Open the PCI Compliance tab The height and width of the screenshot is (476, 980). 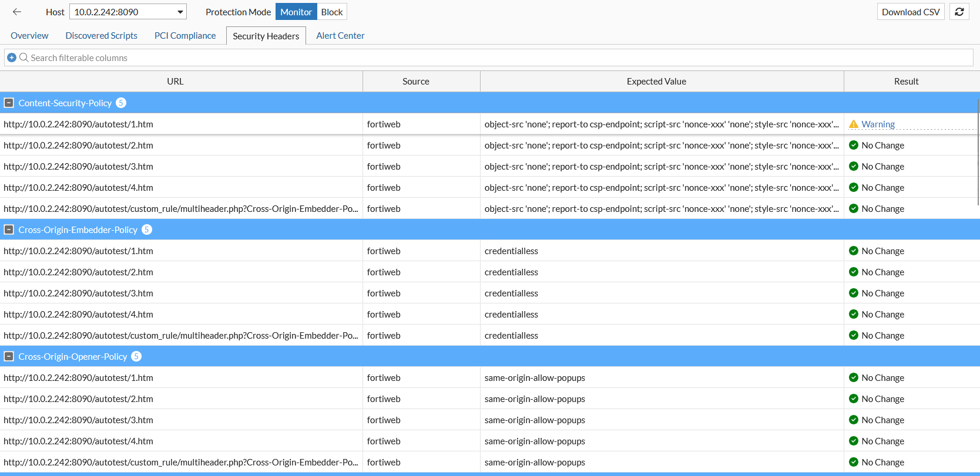[185, 36]
